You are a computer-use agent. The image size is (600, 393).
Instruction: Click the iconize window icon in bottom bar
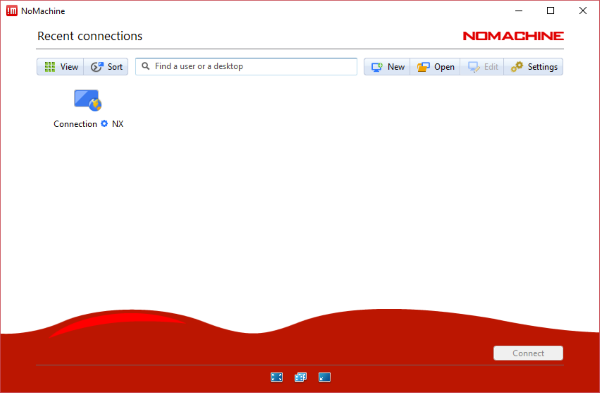324,377
